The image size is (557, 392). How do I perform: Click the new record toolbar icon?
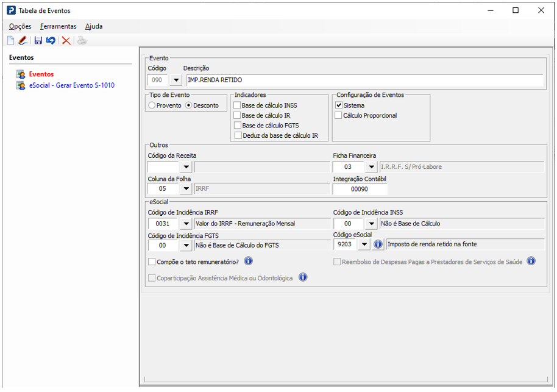point(10,41)
